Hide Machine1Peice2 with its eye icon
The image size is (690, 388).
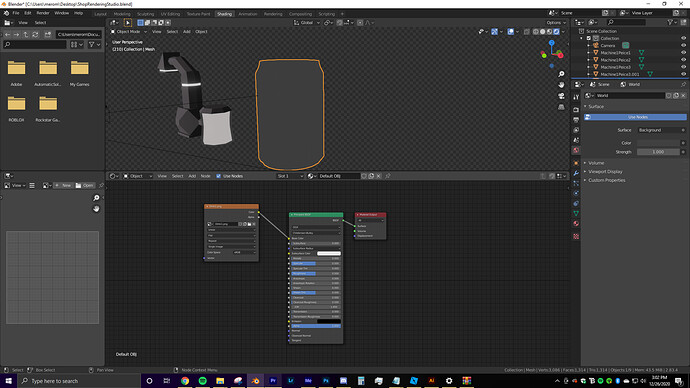[x=683, y=60]
